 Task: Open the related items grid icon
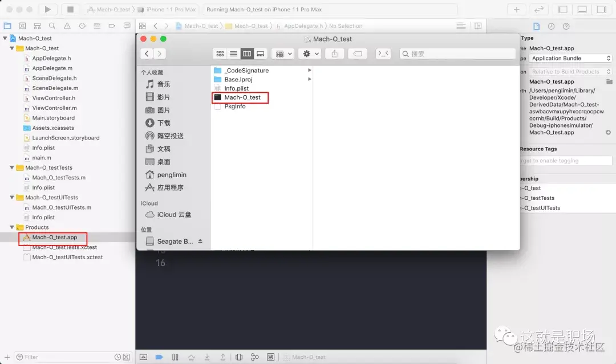click(x=142, y=26)
